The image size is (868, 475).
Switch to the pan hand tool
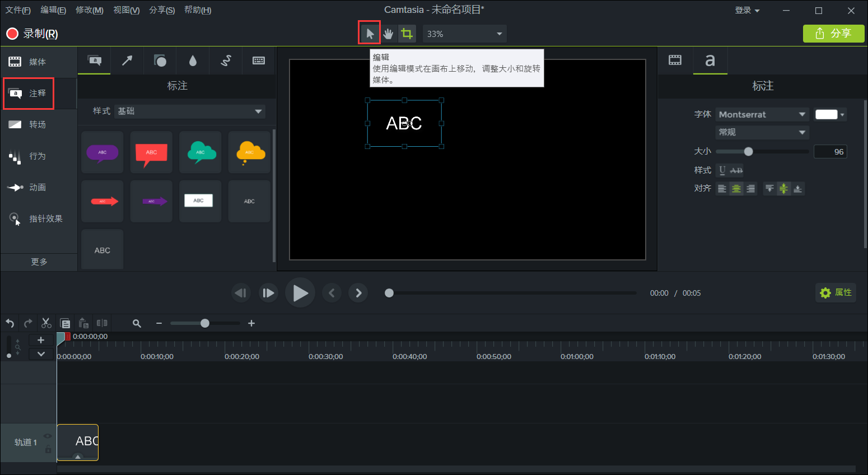pos(388,34)
